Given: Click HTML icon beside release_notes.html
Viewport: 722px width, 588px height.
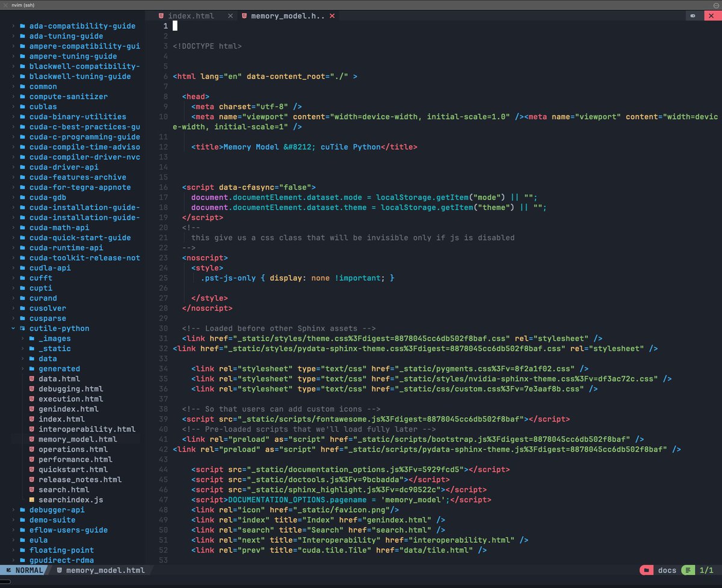Looking at the screenshot, I should coord(32,479).
